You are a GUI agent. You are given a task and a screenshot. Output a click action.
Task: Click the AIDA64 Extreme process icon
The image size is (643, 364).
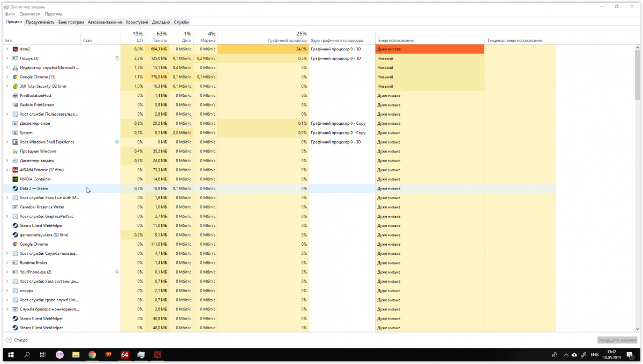pos(15,170)
